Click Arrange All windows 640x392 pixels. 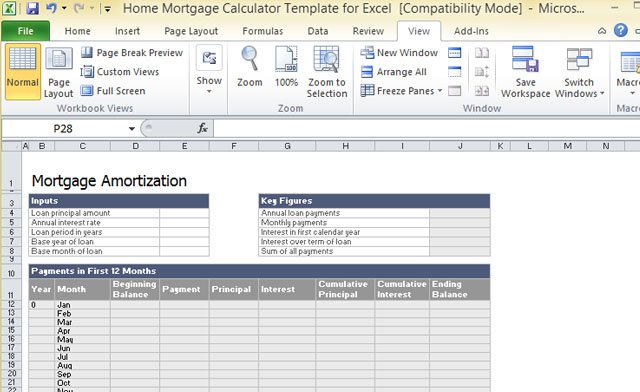pos(393,72)
